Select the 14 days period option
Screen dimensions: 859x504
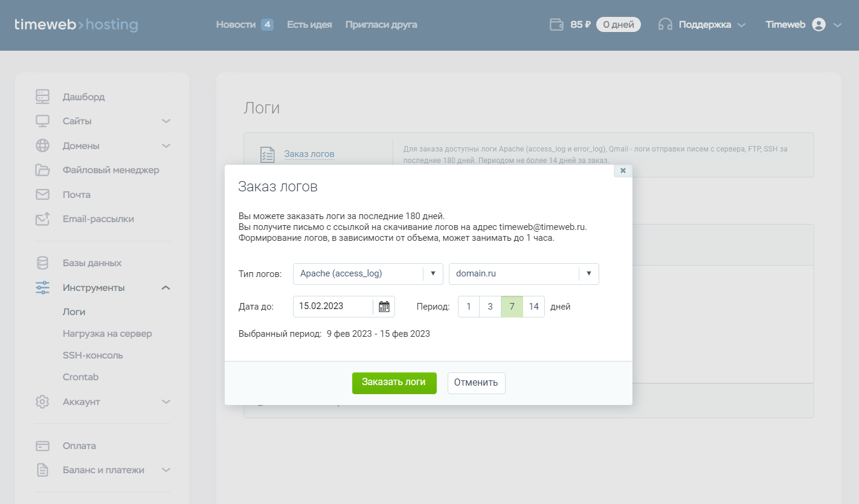(x=533, y=307)
